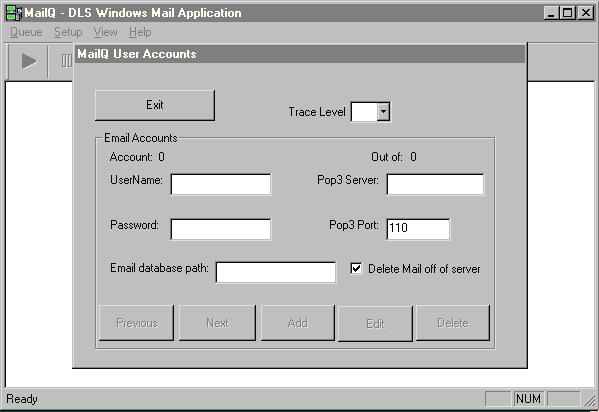Expand the Trace Level dropdown
599x412 pixels.
coord(383,112)
